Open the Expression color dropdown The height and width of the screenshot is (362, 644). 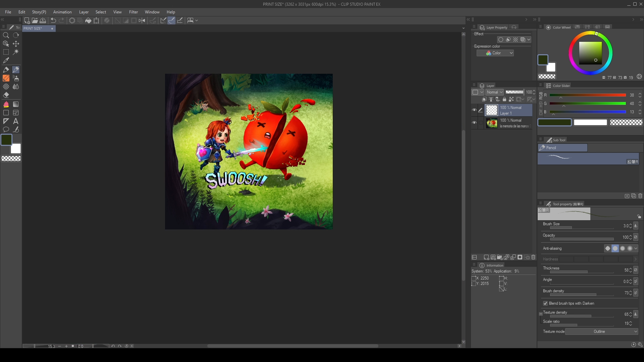(x=495, y=53)
